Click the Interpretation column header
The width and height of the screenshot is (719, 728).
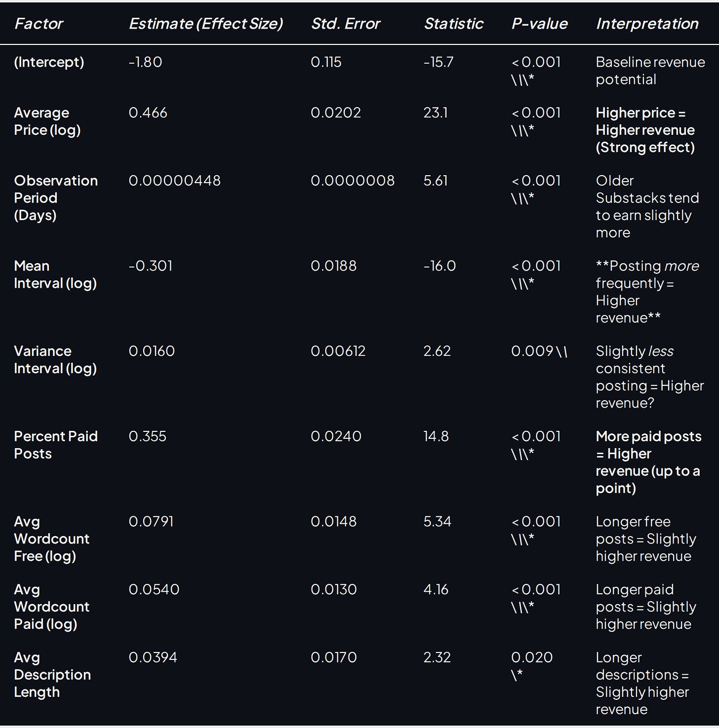647,23
